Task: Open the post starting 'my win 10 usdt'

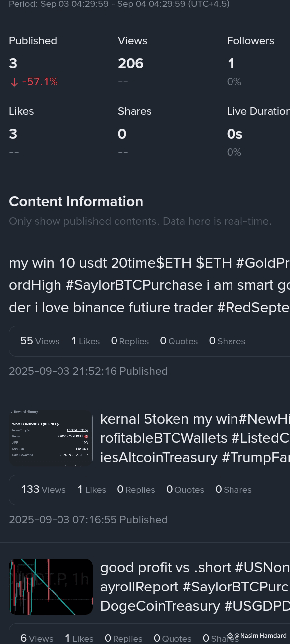Action: (149, 285)
